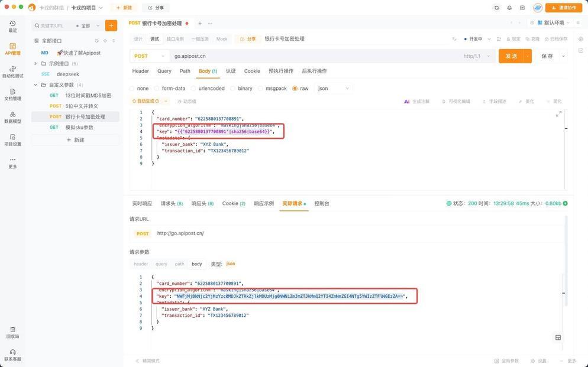Click the ellipsis next to the request tab bar

(x=210, y=23)
